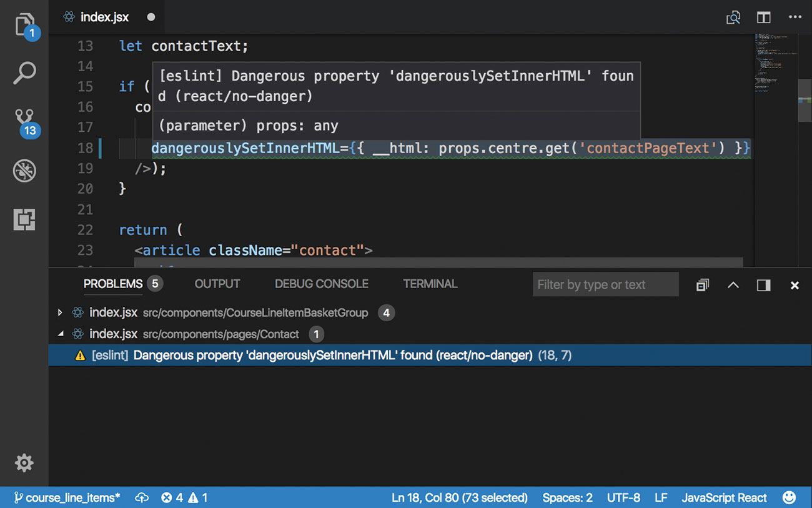Viewport: 812px width, 508px height.
Task: Collapse the pages/Contact index.jsx problems entry
Action: [61, 334]
